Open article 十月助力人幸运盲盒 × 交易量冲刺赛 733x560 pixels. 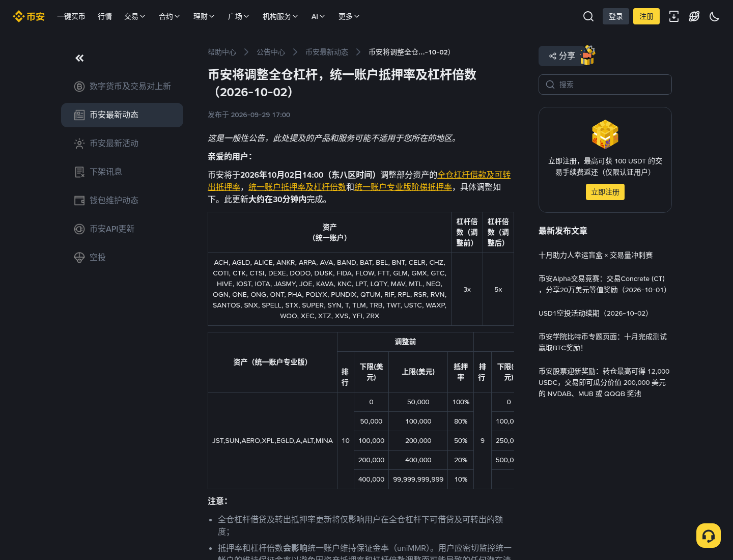point(596,255)
